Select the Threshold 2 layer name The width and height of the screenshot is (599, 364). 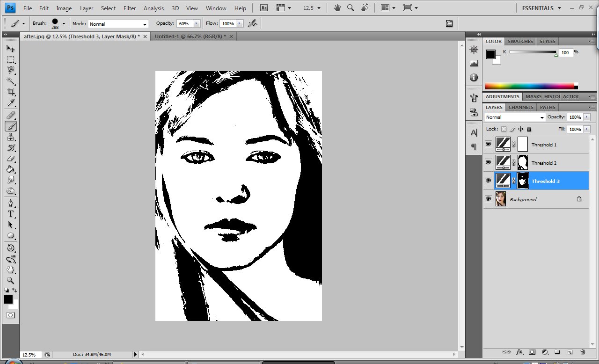544,163
